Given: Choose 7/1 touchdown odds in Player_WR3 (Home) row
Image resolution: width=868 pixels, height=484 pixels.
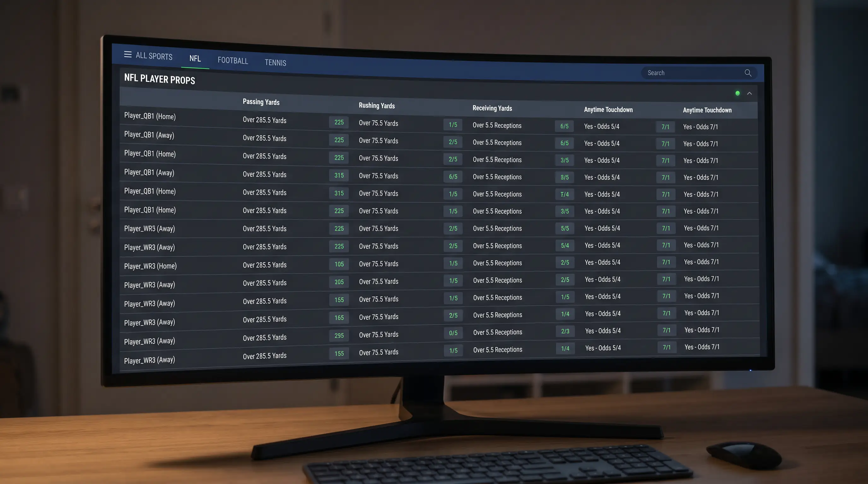Looking at the screenshot, I should pyautogui.click(x=666, y=262).
